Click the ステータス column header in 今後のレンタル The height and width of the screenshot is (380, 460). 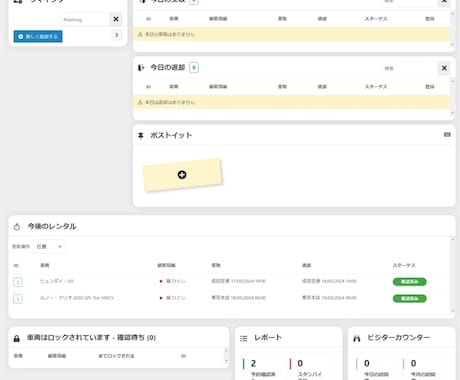(404, 265)
